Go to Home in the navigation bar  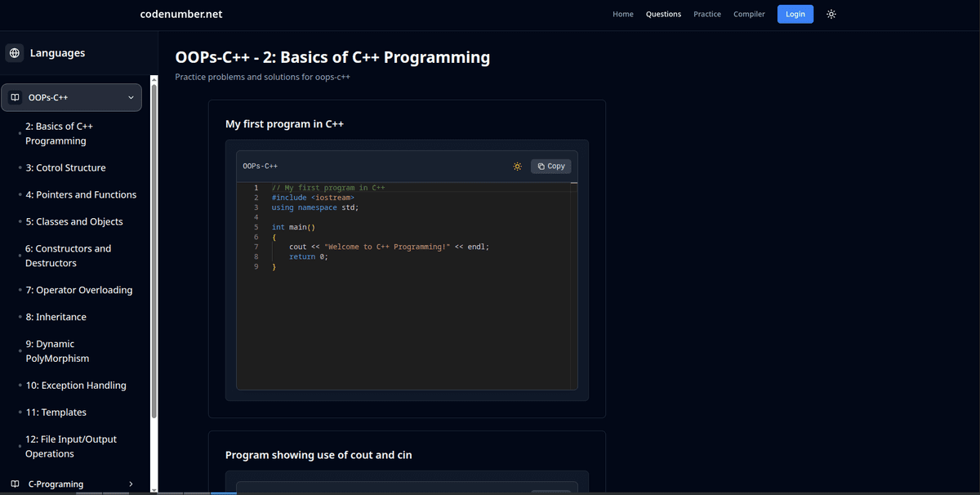(622, 14)
